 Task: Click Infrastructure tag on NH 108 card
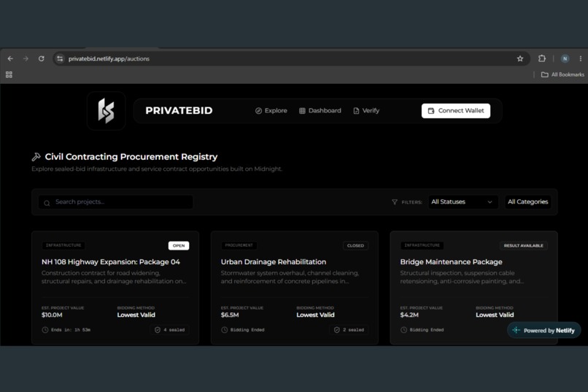pyautogui.click(x=63, y=245)
